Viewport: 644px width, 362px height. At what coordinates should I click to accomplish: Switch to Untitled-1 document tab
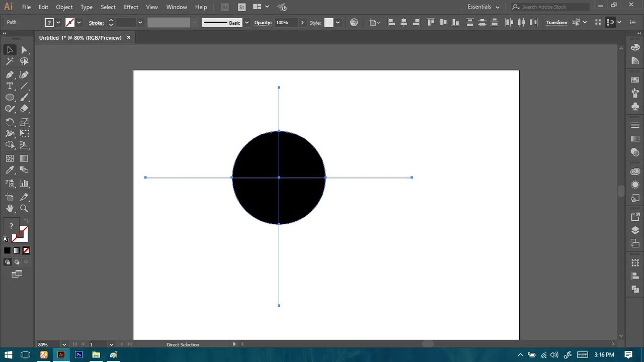pos(80,38)
